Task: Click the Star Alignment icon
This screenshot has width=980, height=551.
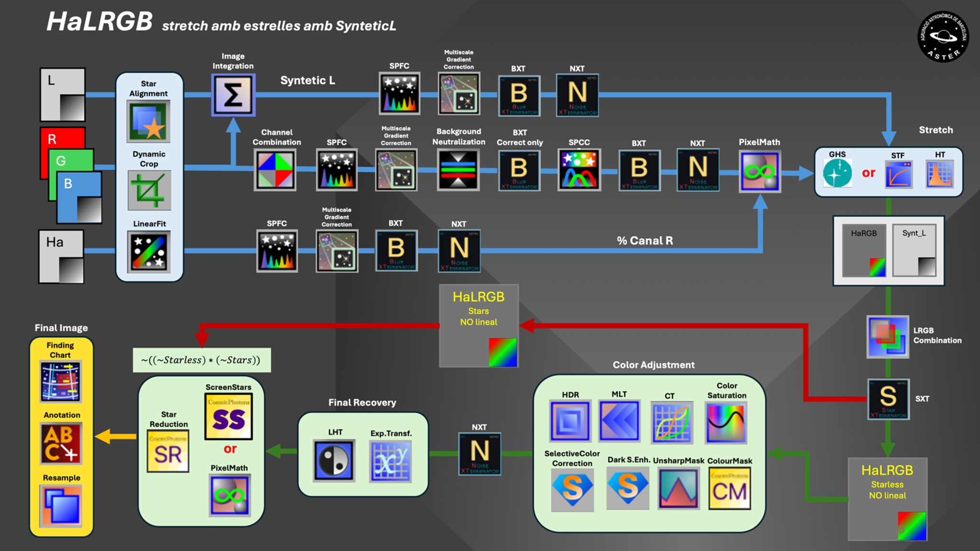Action: 148,121
